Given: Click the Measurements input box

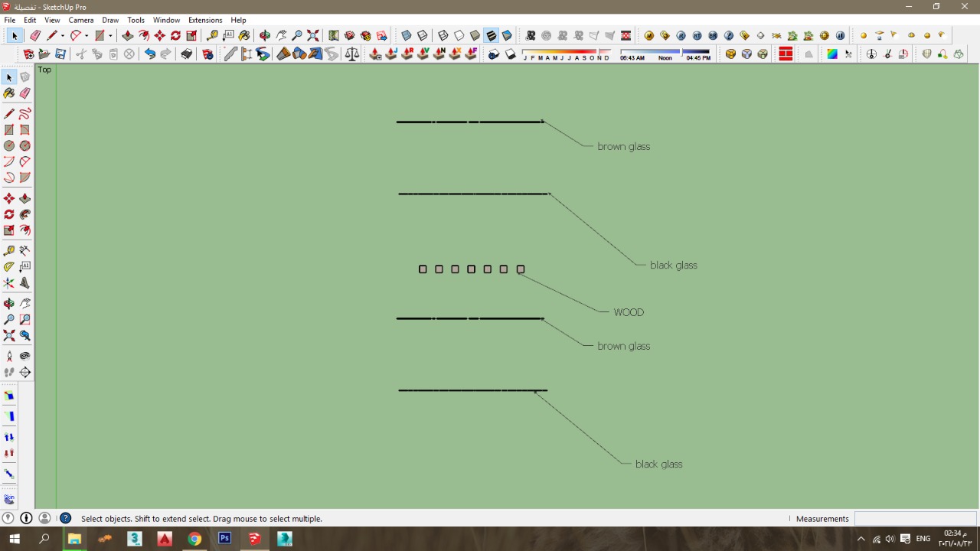Looking at the screenshot, I should [915, 519].
